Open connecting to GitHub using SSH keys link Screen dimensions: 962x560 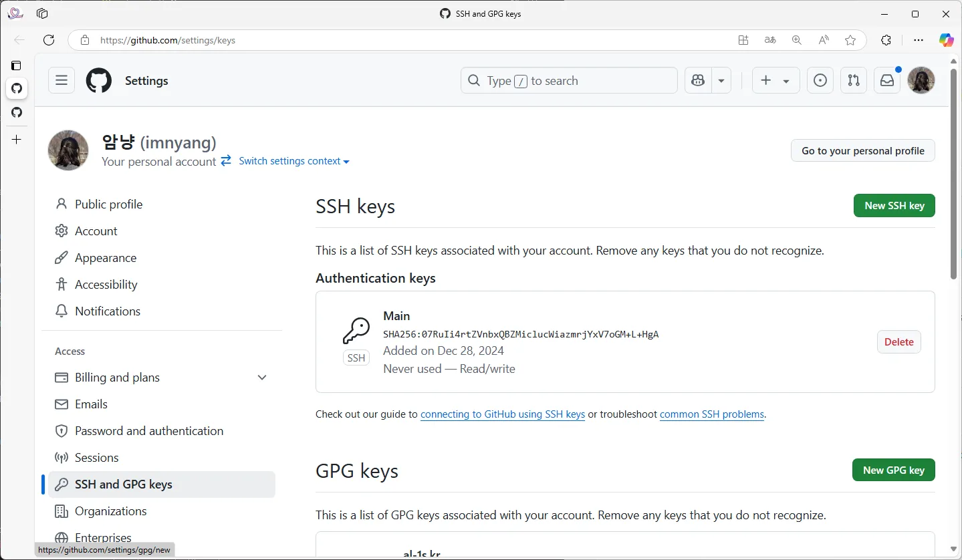[x=503, y=414]
